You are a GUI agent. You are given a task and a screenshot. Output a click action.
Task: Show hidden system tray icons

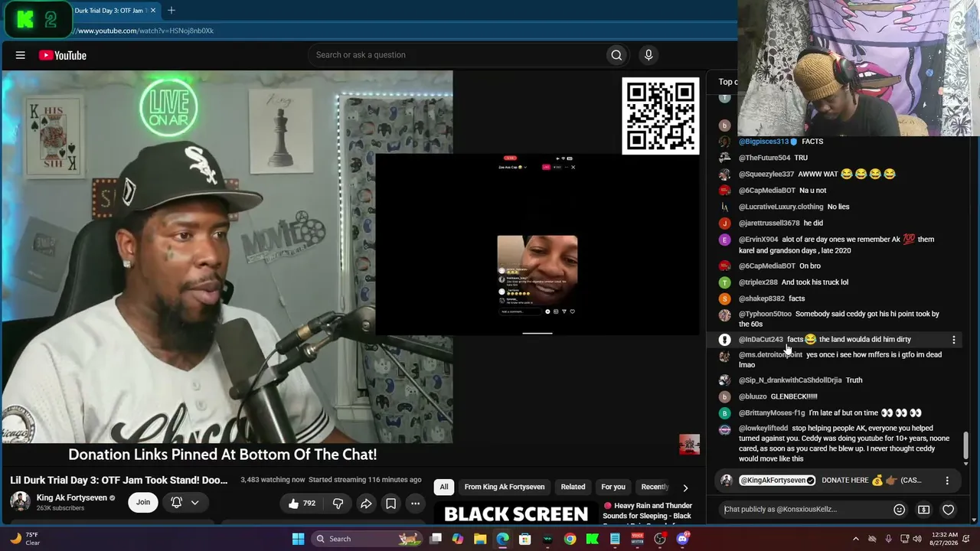pyautogui.click(x=856, y=539)
